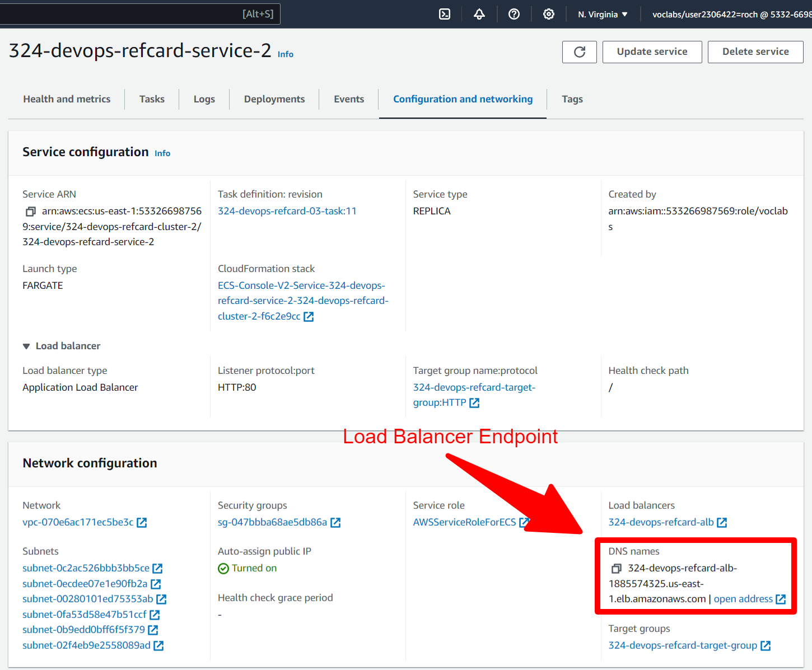Open the help question mark icon
The image size is (812, 670).
[514, 14]
